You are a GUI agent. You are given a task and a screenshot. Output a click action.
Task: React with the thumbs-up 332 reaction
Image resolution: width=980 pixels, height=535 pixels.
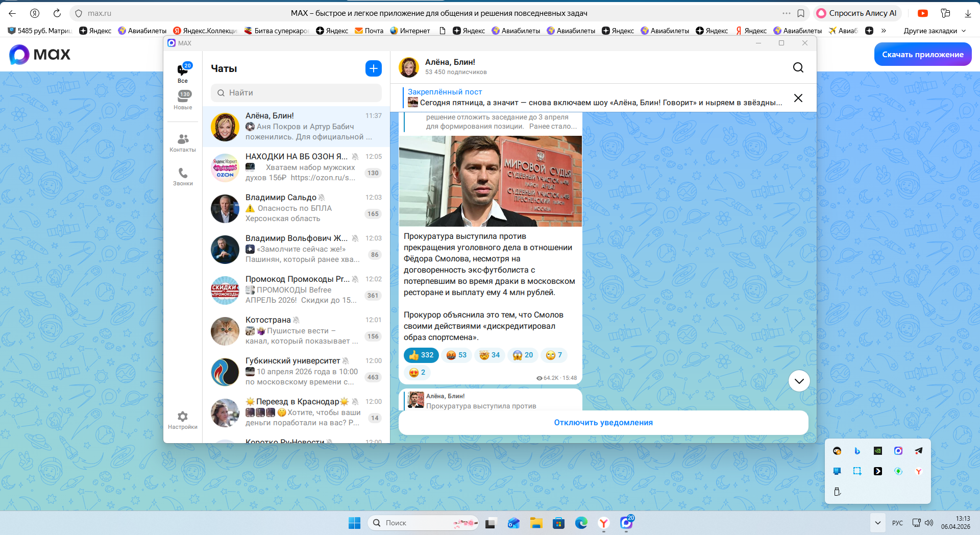pyautogui.click(x=421, y=355)
